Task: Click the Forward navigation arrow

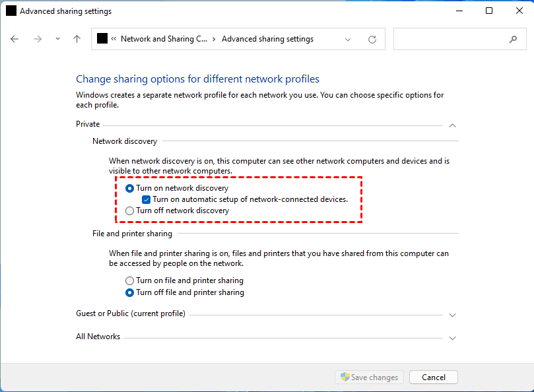Action: (x=38, y=39)
